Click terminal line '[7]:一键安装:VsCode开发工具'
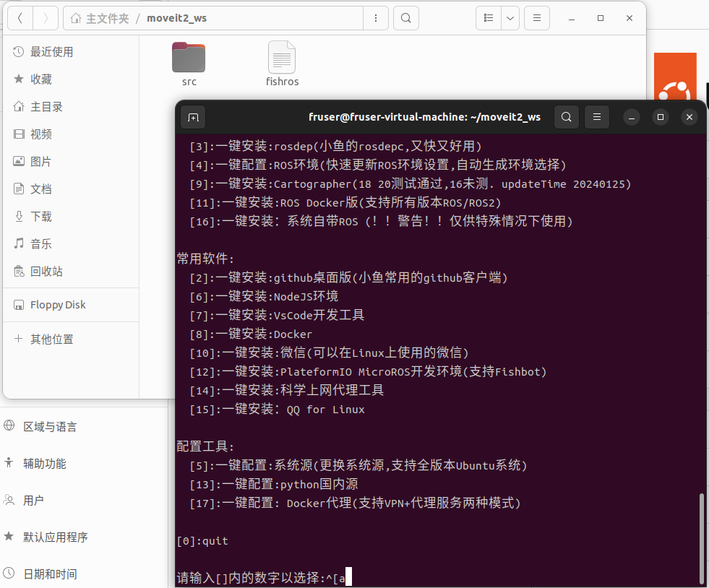 tap(277, 315)
